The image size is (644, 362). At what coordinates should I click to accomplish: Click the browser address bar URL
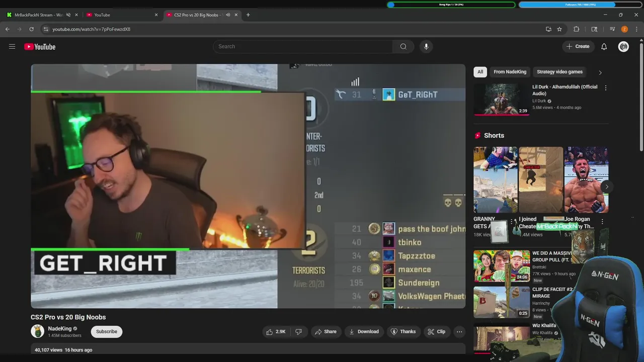pyautogui.click(x=91, y=29)
